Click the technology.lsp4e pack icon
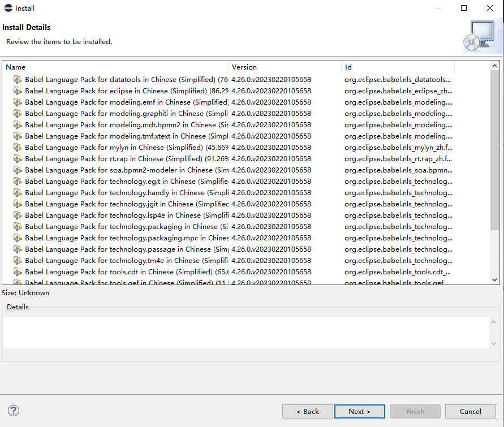This screenshot has height=427, width=504. pyautogui.click(x=18, y=215)
